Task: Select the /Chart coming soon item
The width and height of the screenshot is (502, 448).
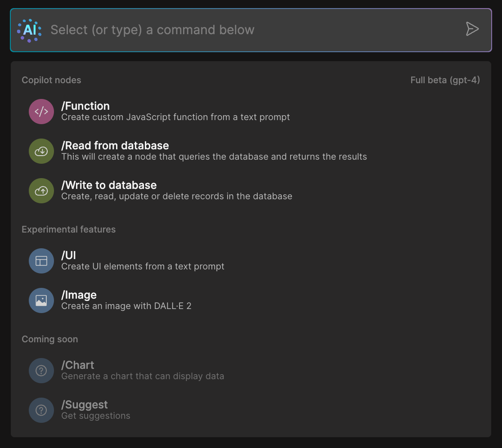Action: pyautogui.click(x=78, y=365)
